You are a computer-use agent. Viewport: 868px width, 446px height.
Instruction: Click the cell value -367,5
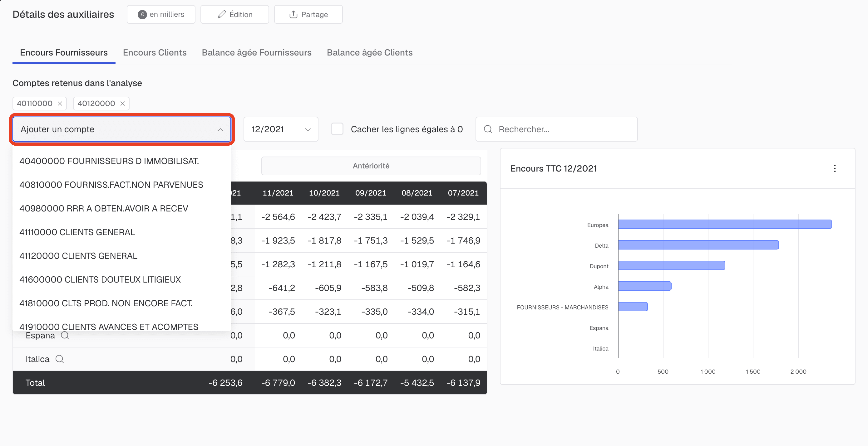[x=282, y=312]
